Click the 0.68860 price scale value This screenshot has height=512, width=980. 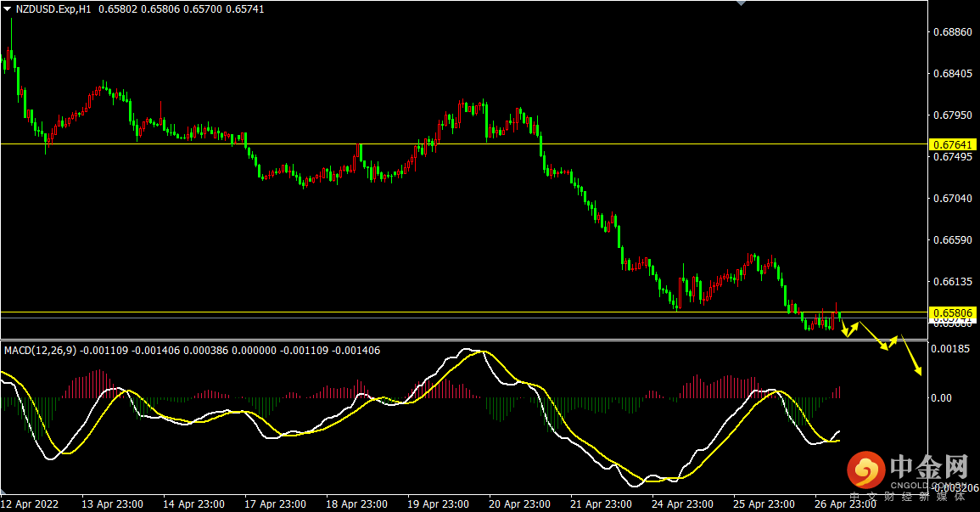click(x=952, y=31)
